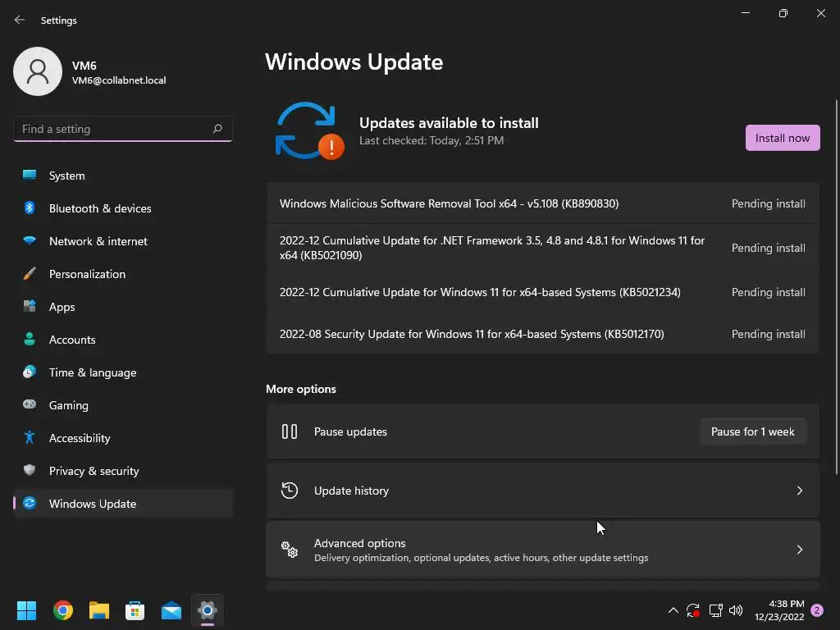Click the page vertical scrollbar

(x=836, y=286)
